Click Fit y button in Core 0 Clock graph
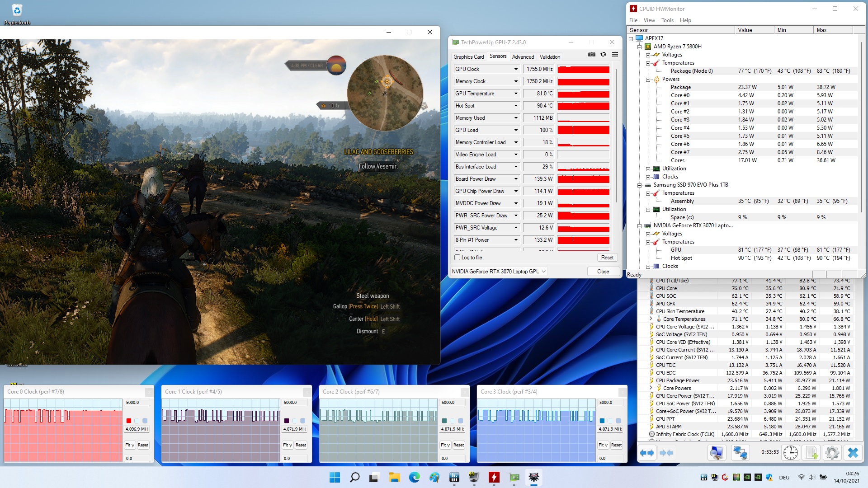The height and width of the screenshot is (488, 868). [130, 445]
